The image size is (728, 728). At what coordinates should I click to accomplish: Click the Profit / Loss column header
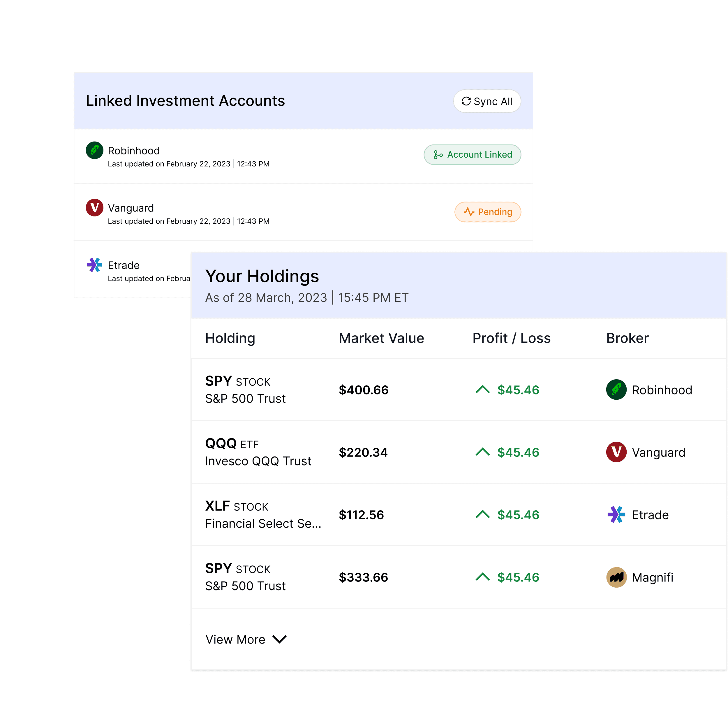click(x=511, y=338)
